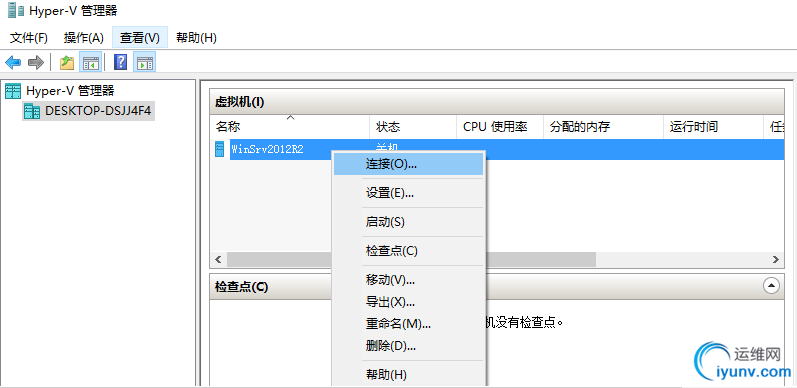
Task: Select 重命名(M)... in the context menu
Action: point(408,323)
